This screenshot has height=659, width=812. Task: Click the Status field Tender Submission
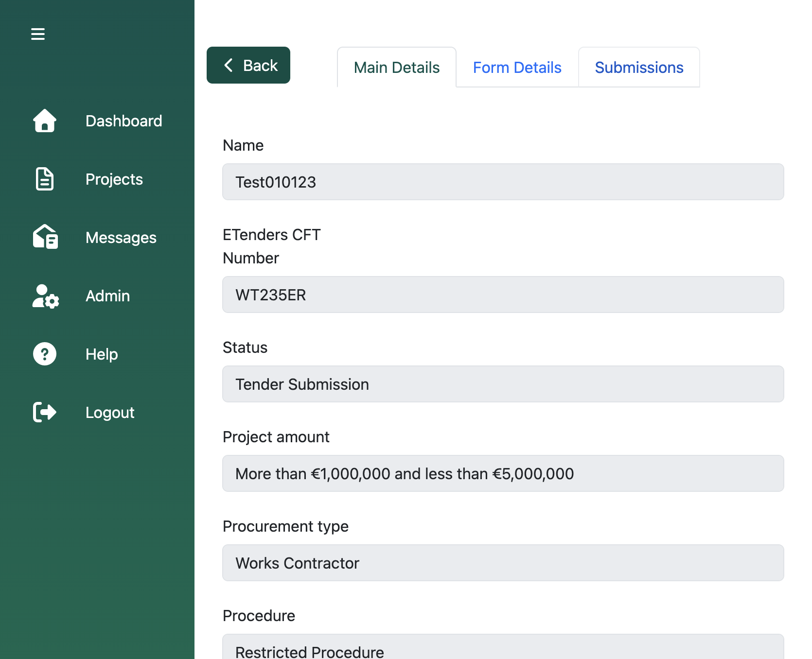(x=503, y=384)
